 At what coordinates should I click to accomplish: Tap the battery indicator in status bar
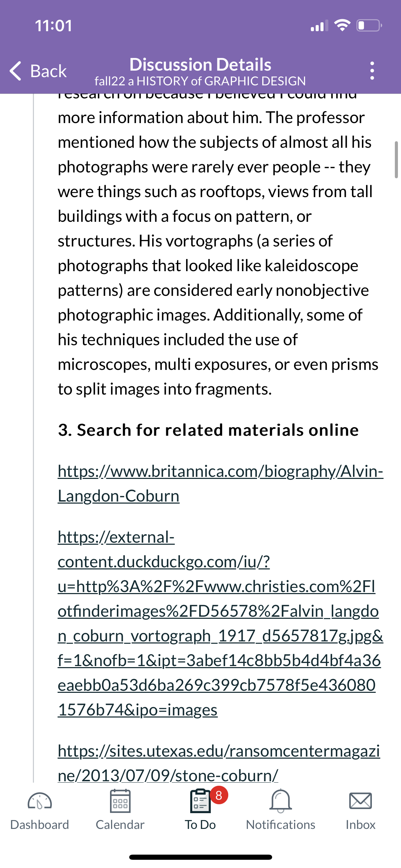[369, 25]
